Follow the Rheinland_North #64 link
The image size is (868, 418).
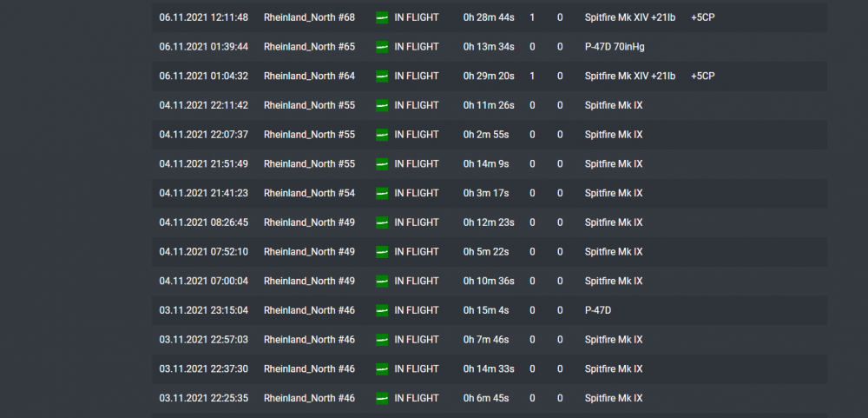tap(309, 76)
